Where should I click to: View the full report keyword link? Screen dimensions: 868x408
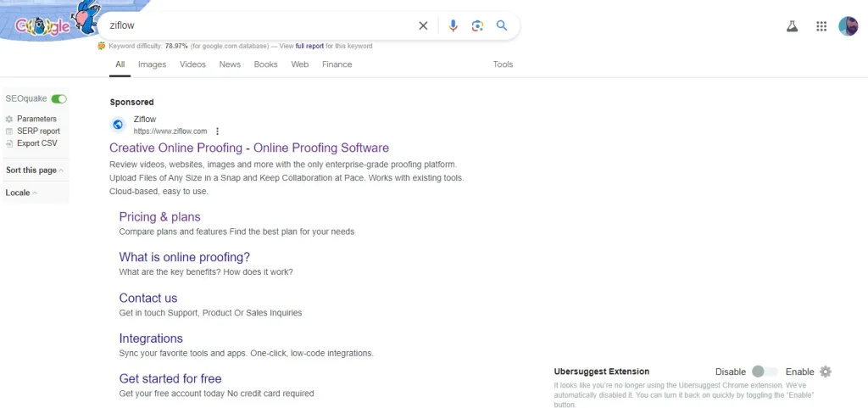[309, 46]
